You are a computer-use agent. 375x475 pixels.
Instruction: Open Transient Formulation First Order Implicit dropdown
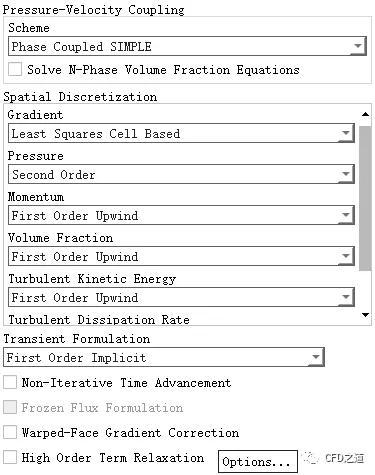(x=164, y=357)
